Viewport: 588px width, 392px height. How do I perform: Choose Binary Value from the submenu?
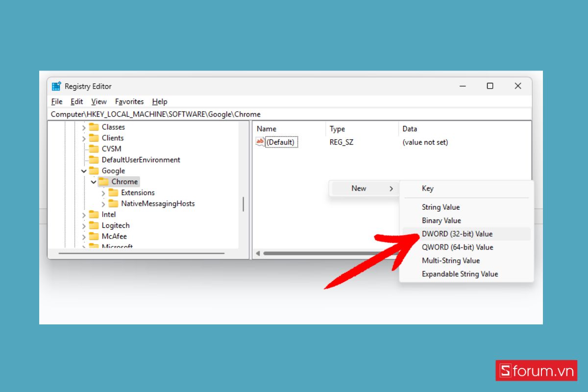click(466, 220)
